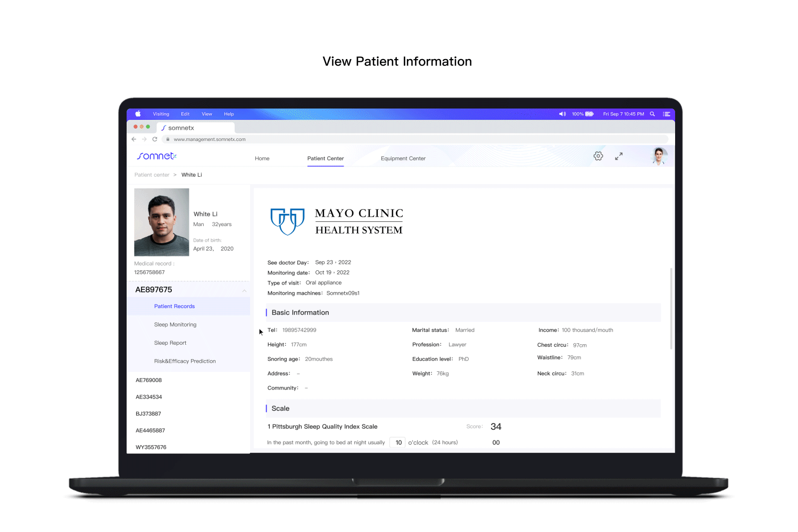
Task: Open the control center list icon
Action: (667, 114)
